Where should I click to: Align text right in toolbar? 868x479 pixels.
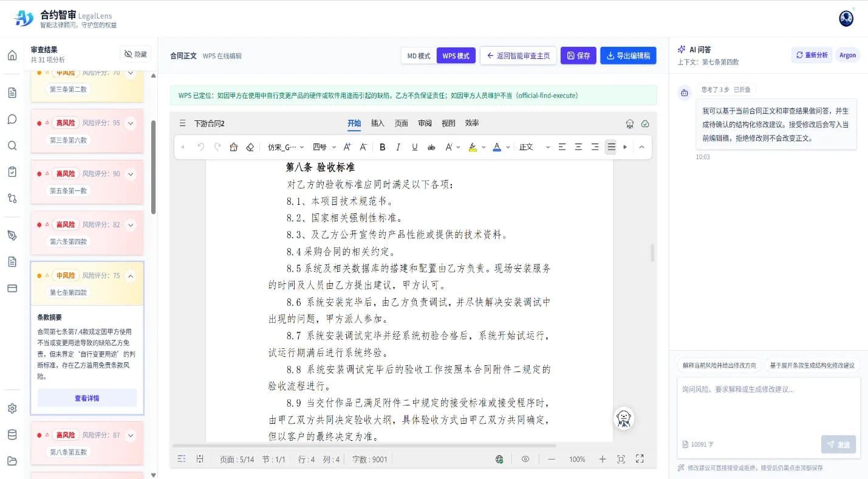click(595, 147)
